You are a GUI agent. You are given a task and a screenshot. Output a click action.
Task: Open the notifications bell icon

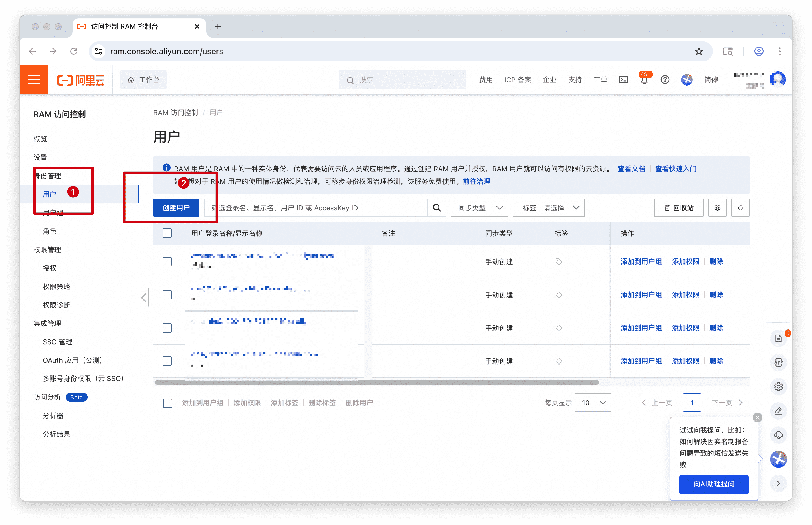[644, 80]
